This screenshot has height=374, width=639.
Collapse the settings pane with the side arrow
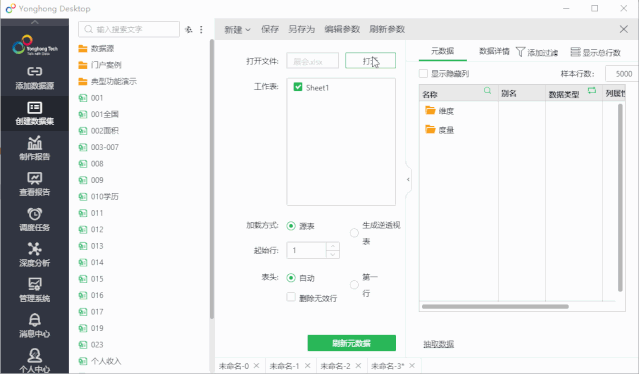(x=408, y=179)
